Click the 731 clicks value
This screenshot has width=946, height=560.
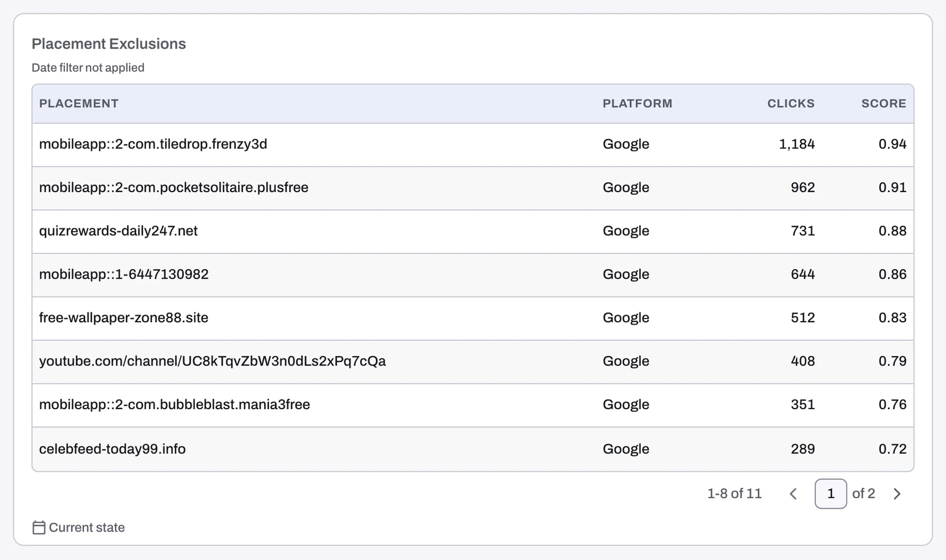coord(802,231)
